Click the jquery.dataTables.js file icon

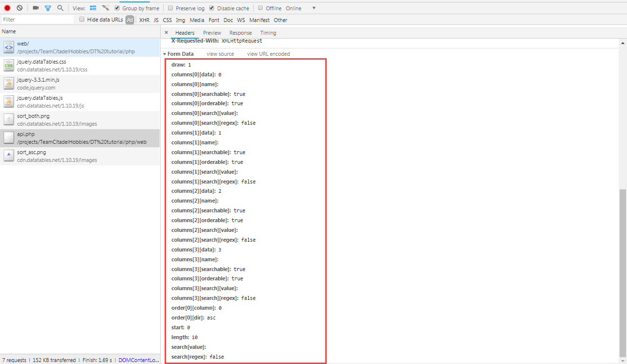(x=9, y=102)
